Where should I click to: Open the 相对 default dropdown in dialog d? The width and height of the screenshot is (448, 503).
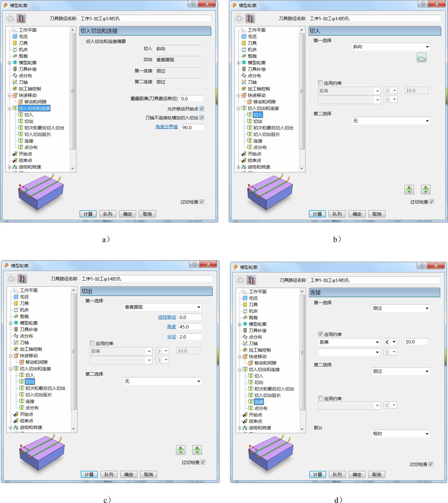pos(401,434)
